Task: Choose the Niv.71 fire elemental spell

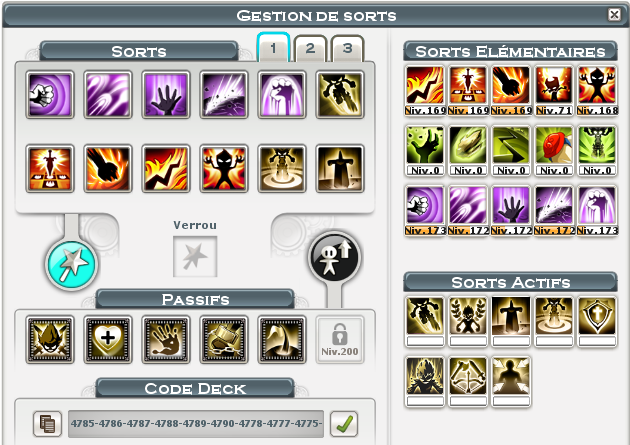Action: click(554, 90)
